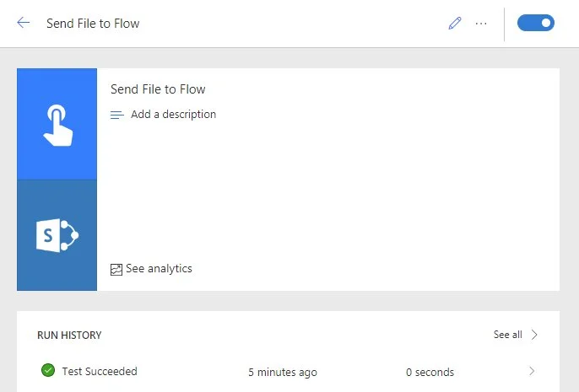Click the analytics chart icon

(x=116, y=270)
